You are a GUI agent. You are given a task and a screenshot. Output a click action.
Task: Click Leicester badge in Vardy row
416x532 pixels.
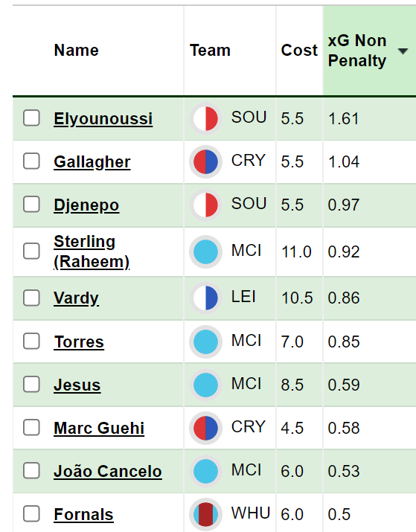coord(205,298)
